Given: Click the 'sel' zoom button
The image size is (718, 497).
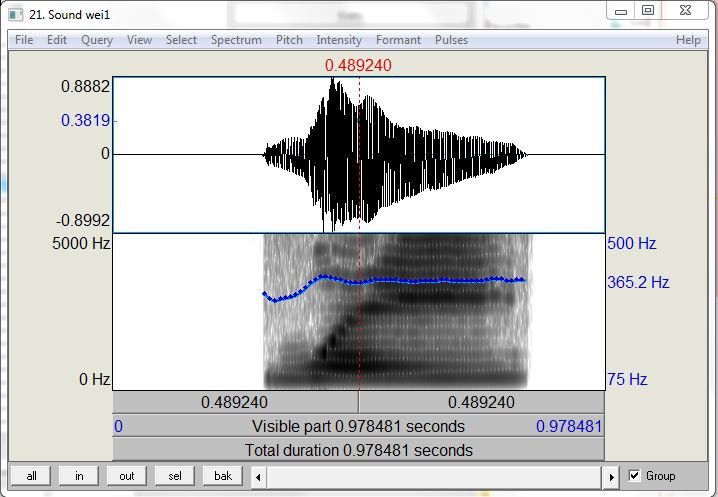Looking at the screenshot, I should coord(175,476).
